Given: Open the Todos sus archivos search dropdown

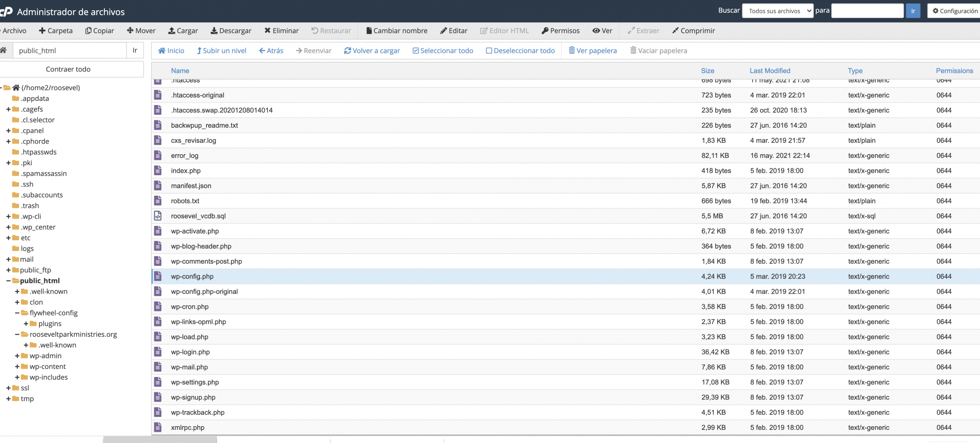Looking at the screenshot, I should (x=778, y=11).
